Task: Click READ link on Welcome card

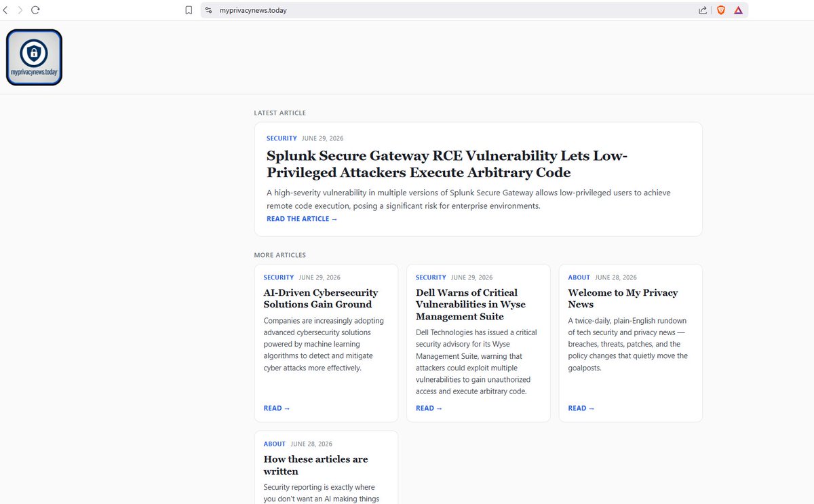Action: click(581, 408)
